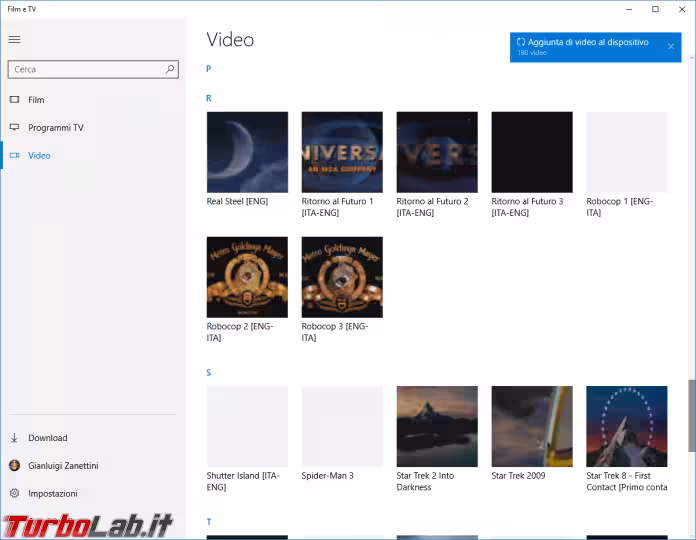Image resolution: width=696 pixels, height=540 pixels.
Task: Click the Ritorno al Futuro 3 title text
Action: [527, 207]
